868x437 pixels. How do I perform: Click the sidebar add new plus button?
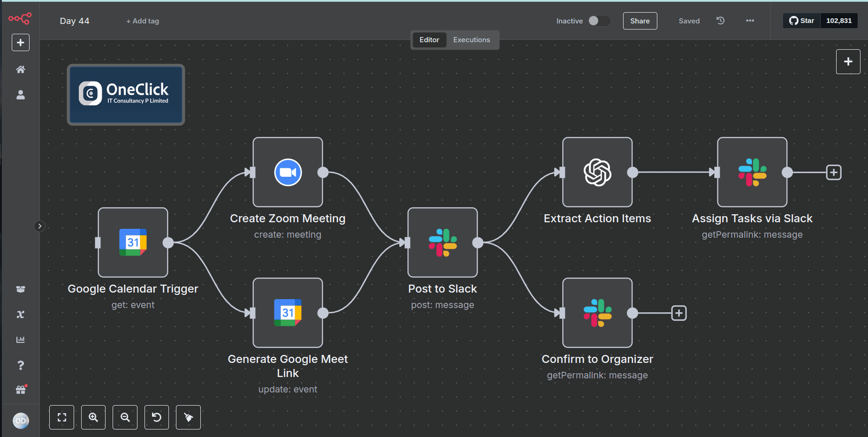tap(21, 43)
